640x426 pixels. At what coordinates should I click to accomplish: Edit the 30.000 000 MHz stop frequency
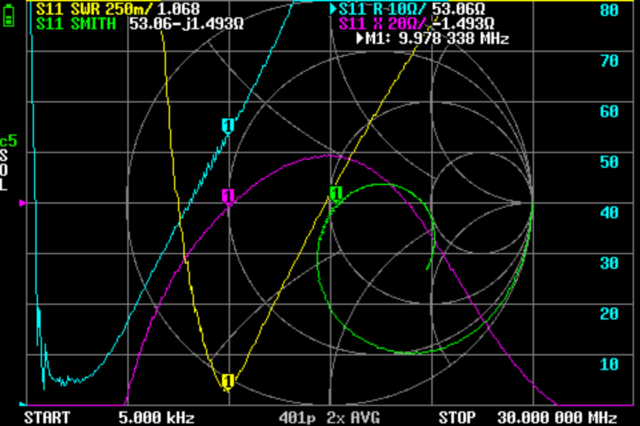coord(553,416)
